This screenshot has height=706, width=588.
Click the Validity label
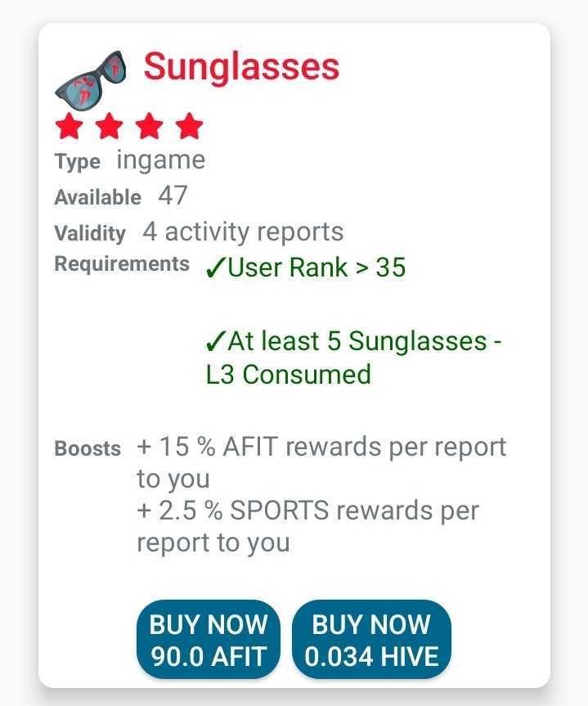pos(90,233)
